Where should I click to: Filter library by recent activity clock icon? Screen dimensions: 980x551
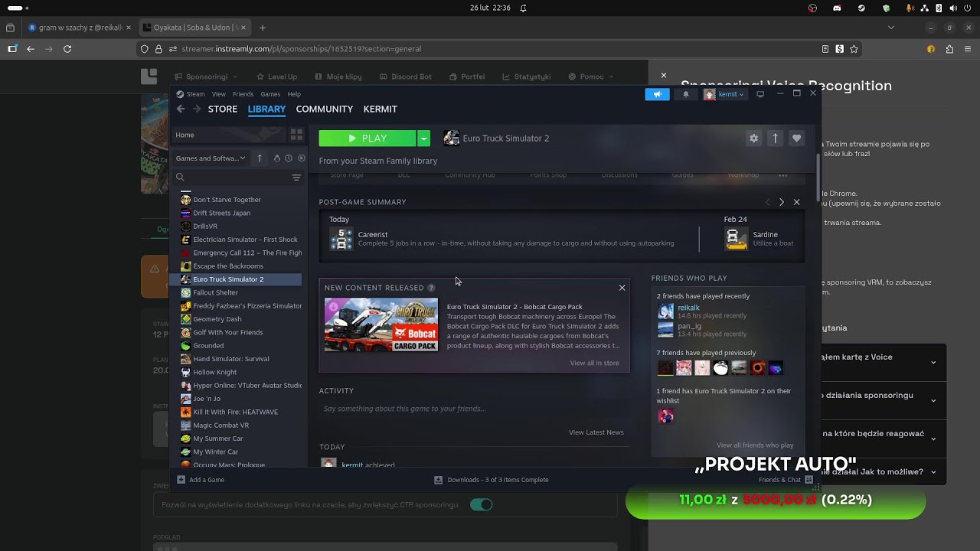[x=289, y=158]
